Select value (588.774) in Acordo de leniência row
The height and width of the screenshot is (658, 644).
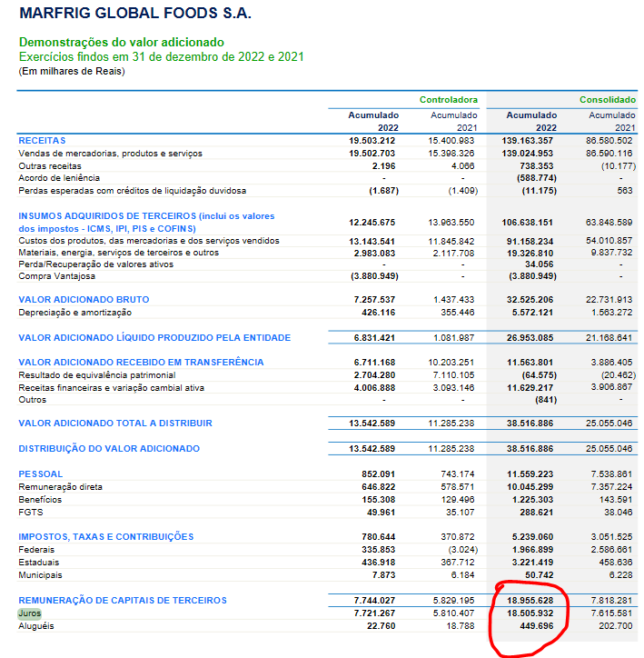click(536, 178)
